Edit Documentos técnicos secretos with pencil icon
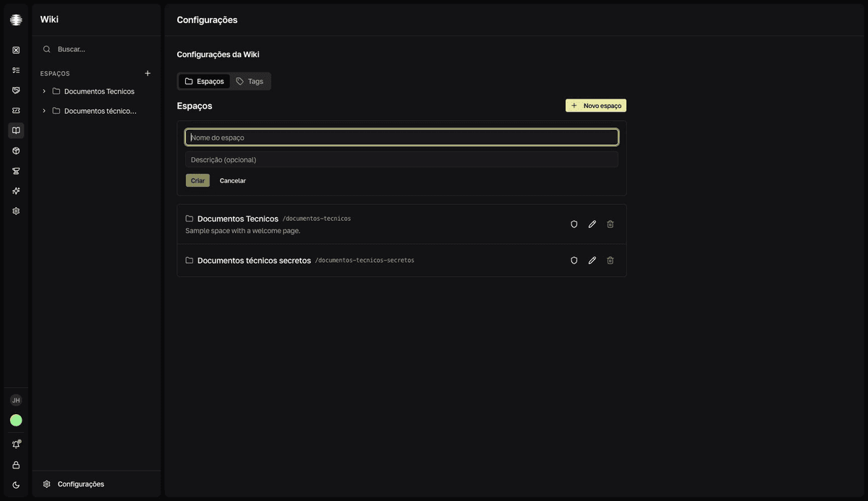 pyautogui.click(x=592, y=261)
